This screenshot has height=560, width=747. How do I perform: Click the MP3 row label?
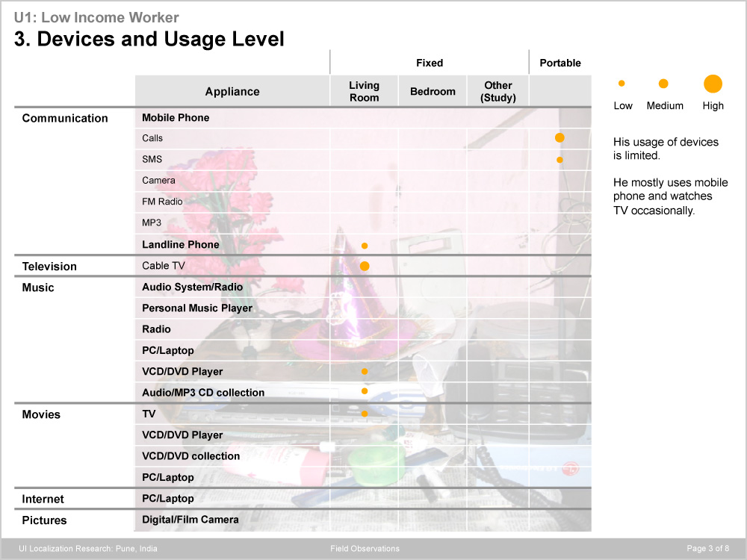coord(152,223)
